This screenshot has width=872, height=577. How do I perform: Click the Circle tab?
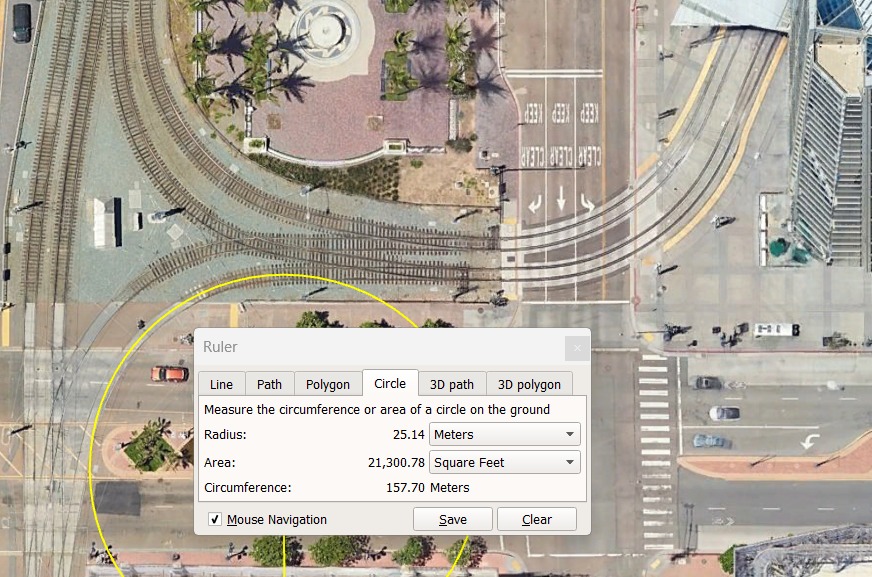tap(390, 383)
